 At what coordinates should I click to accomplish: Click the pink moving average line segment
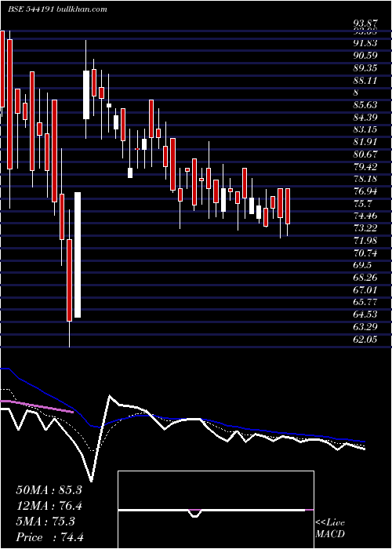(x=37, y=406)
